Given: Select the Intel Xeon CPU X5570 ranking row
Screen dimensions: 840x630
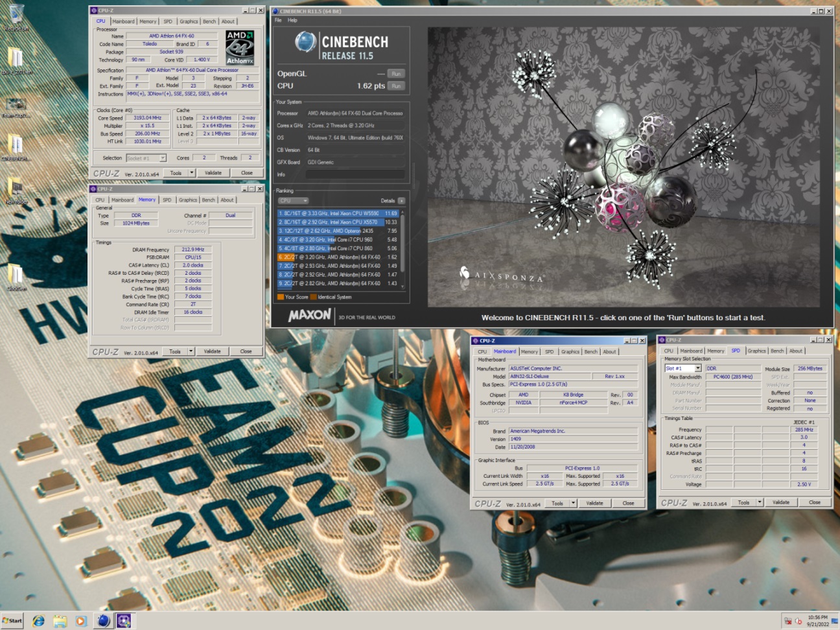Looking at the screenshot, I should click(338, 222).
